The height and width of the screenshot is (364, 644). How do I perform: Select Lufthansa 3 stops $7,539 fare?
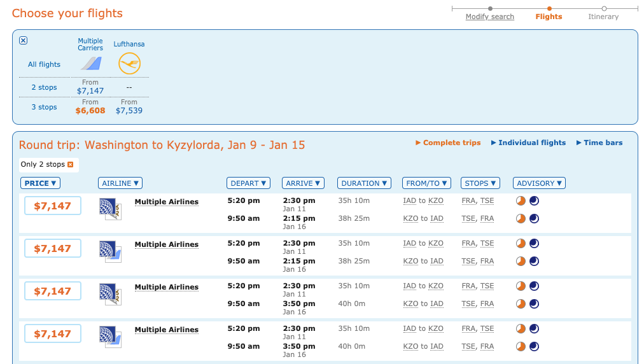pyautogui.click(x=129, y=111)
